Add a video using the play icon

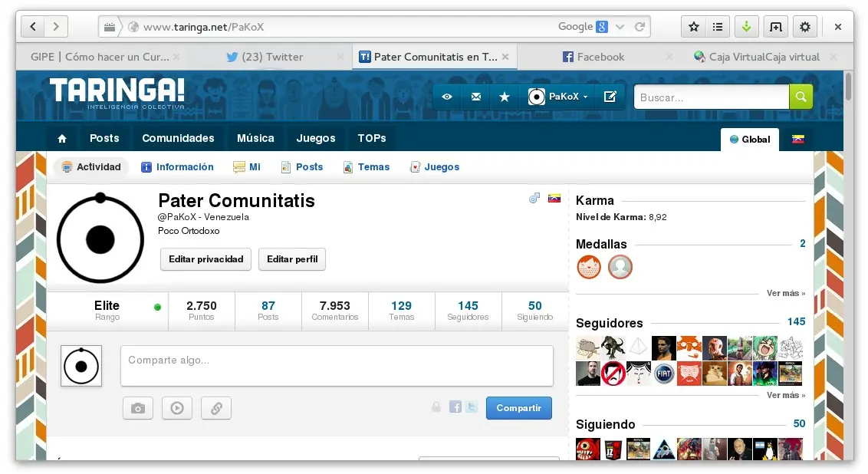point(177,408)
